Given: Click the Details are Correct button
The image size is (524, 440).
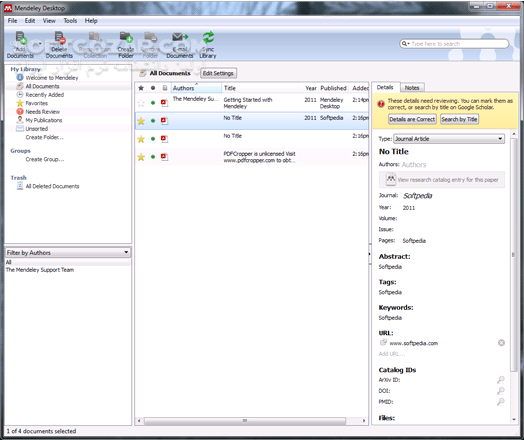Looking at the screenshot, I should [412, 119].
